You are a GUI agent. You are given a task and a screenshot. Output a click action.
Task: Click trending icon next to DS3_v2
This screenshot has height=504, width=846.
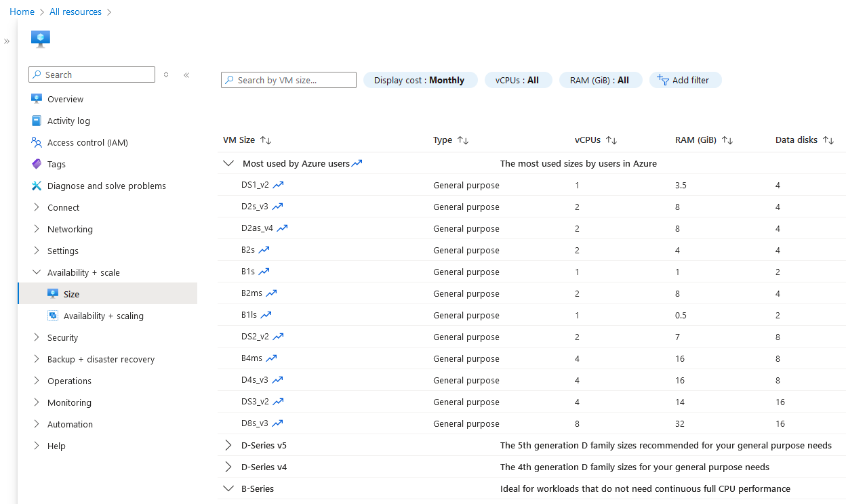[278, 401]
